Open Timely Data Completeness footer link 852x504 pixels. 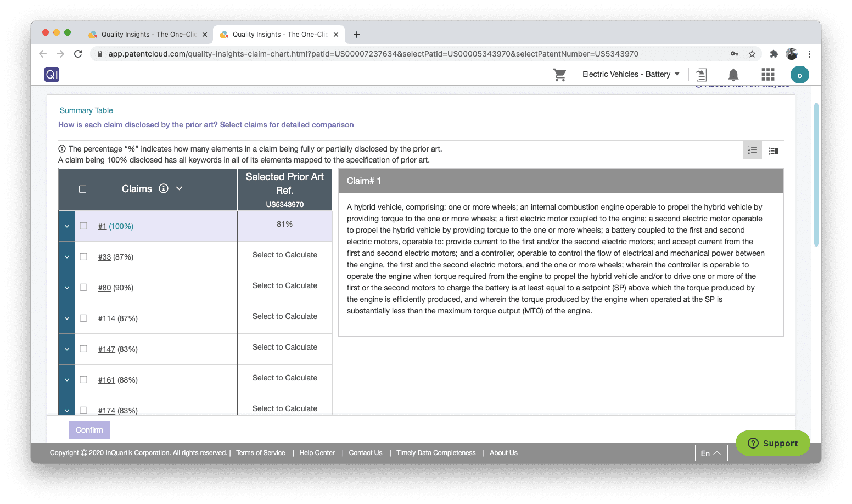point(436,453)
